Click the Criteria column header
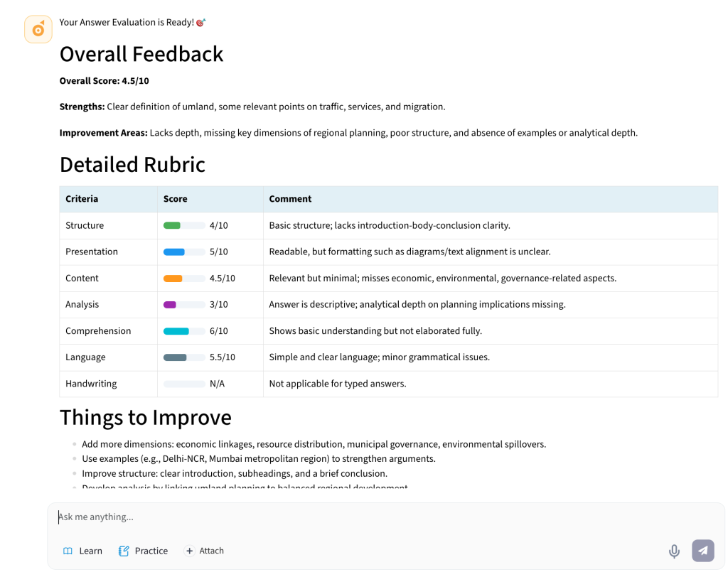This screenshot has width=728, height=572. pos(82,199)
